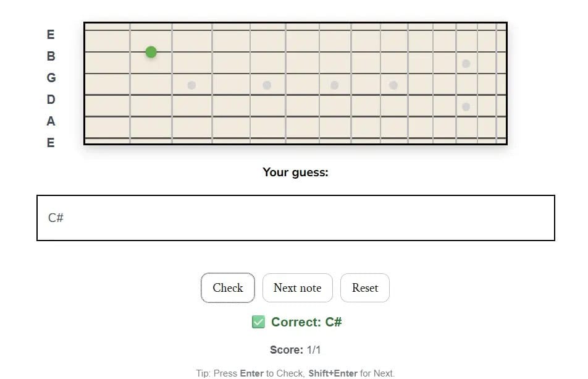Select the G string label
588x379 pixels.
[x=51, y=78]
